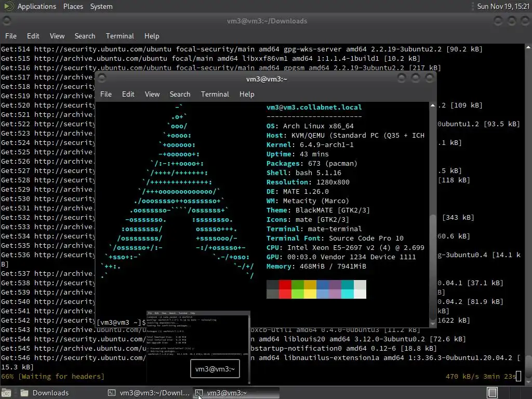Screen dimensions: 532x399
Task: Click the vm3@vm3:~/Downloads title bar text
Action: (267, 21)
